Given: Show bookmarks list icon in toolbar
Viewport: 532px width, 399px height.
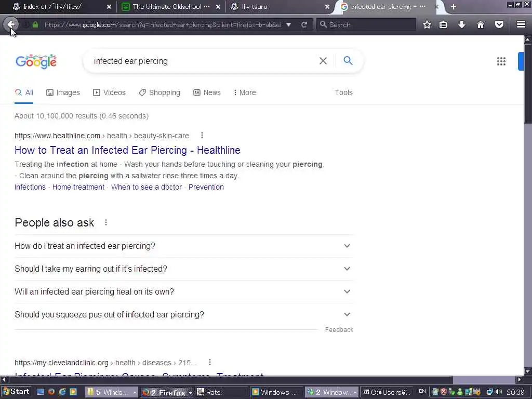Looking at the screenshot, I should [x=443, y=24].
